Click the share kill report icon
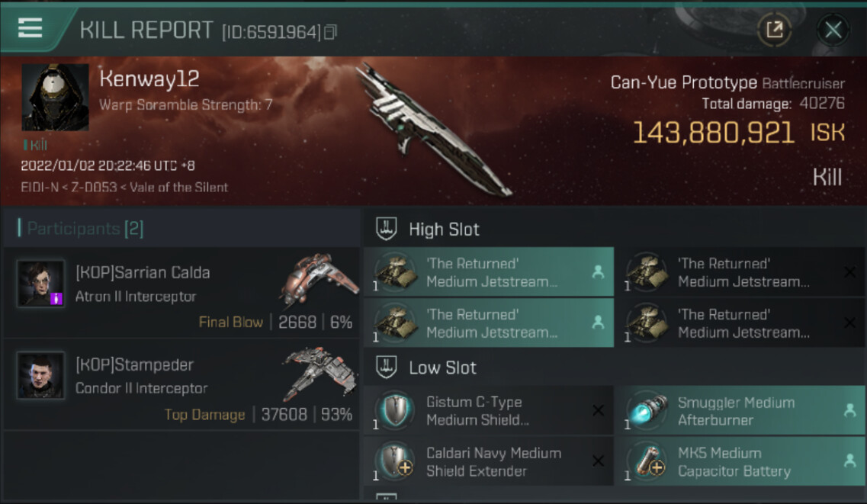Viewport: 867px width, 504px height. (774, 30)
